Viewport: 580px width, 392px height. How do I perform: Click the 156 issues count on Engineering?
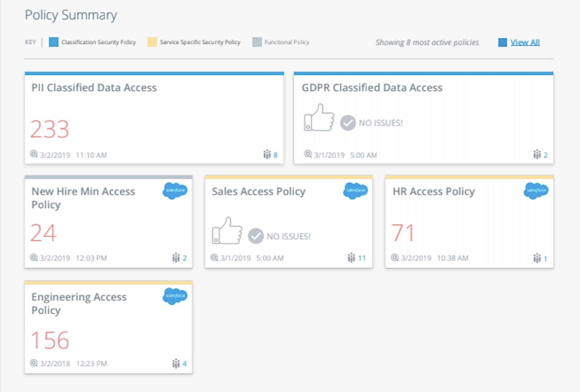click(x=50, y=340)
